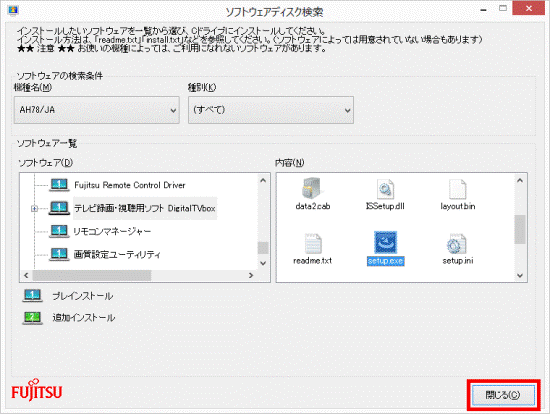Click the layout.bin file name label

458,206
